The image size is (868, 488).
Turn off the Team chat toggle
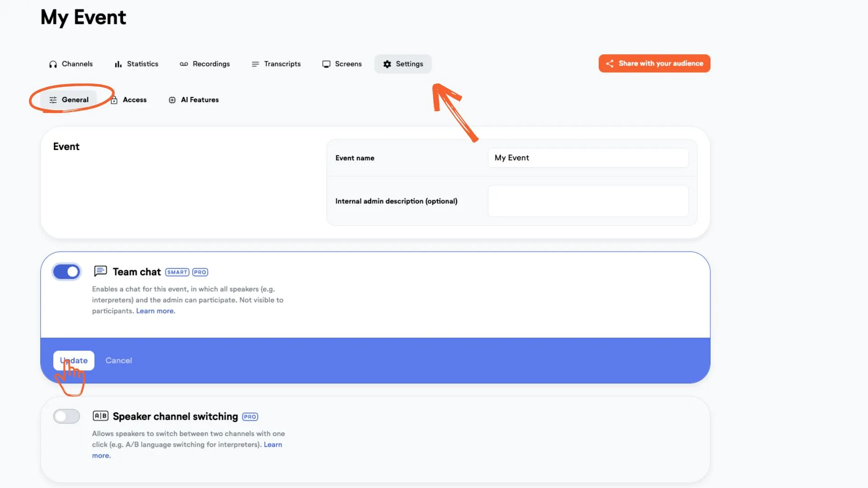click(x=66, y=272)
